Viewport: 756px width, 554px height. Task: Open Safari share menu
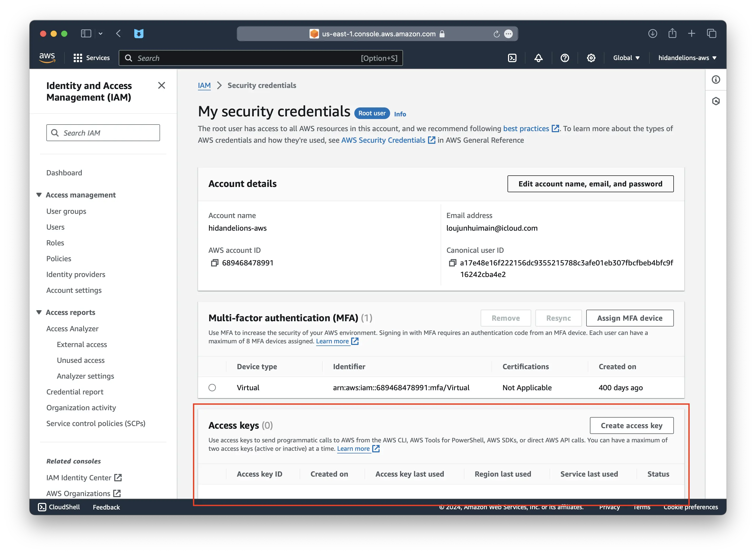click(672, 33)
